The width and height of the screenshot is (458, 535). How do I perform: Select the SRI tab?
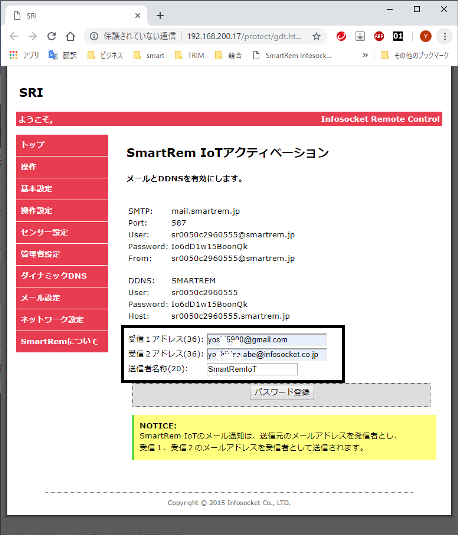(x=77, y=16)
